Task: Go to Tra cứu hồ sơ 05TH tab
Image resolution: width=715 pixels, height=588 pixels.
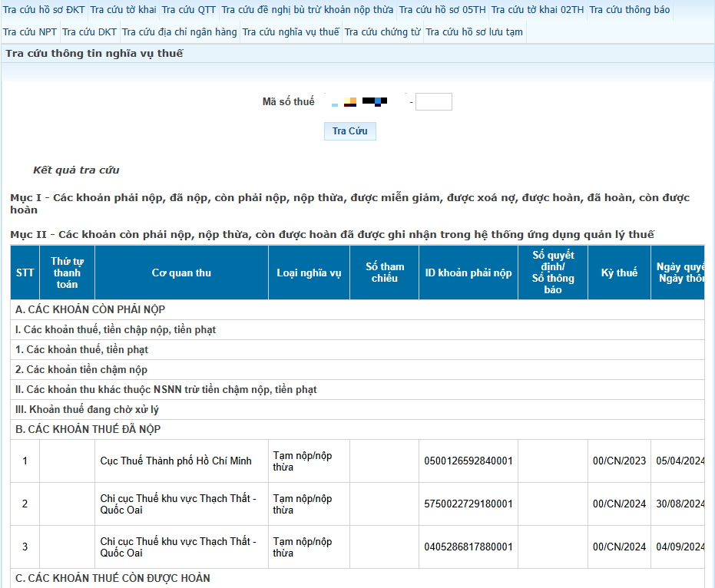Action: point(442,10)
